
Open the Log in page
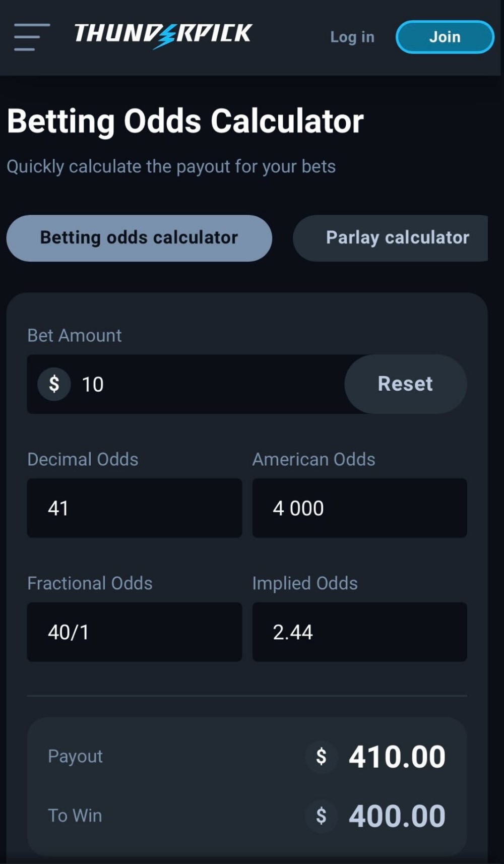click(352, 37)
